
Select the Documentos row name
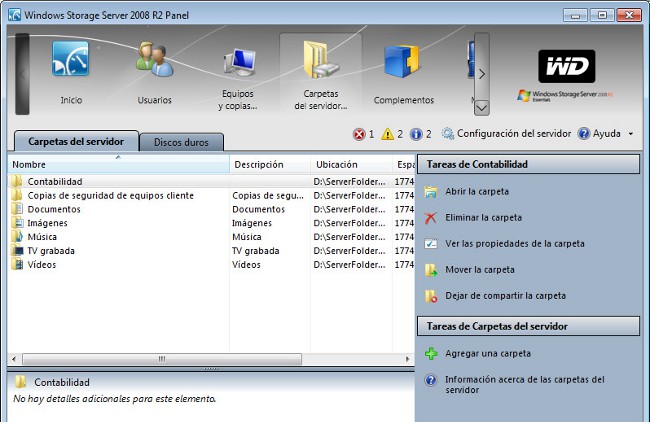pos(54,209)
